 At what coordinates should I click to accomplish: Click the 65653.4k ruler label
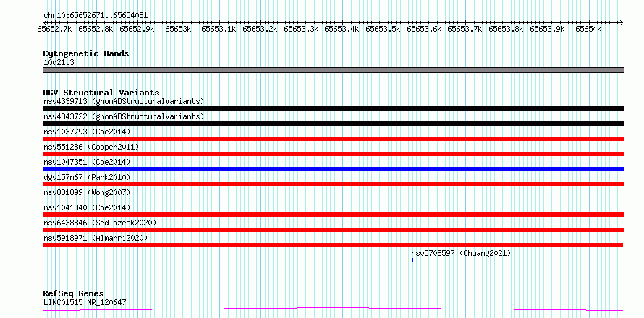point(342,29)
